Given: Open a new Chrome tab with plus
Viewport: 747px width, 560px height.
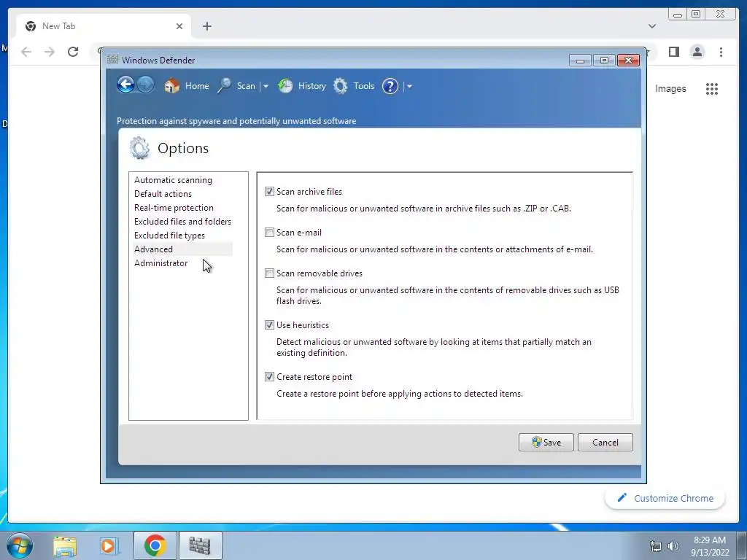Looking at the screenshot, I should pos(206,26).
